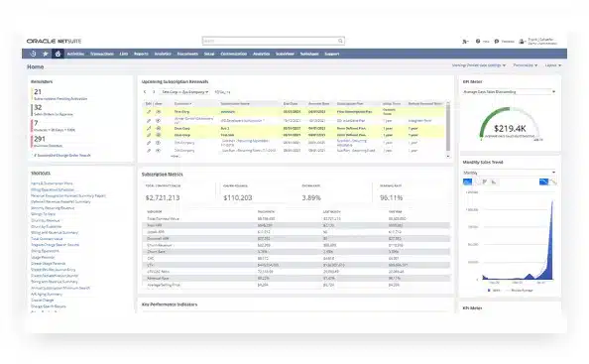This screenshot has width=589, height=364.
Task: Expand Viewing: Portlet date settings menu
Action: coord(479,65)
